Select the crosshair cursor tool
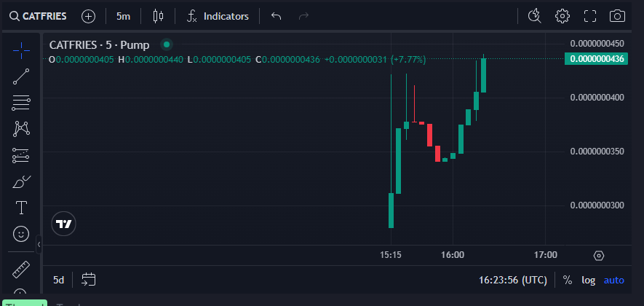 [21, 50]
